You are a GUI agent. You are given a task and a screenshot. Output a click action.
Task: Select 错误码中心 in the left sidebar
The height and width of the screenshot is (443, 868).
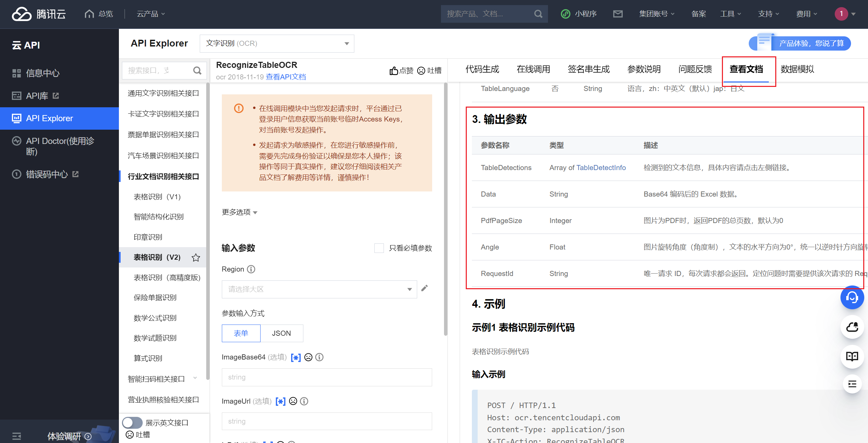pos(48,174)
